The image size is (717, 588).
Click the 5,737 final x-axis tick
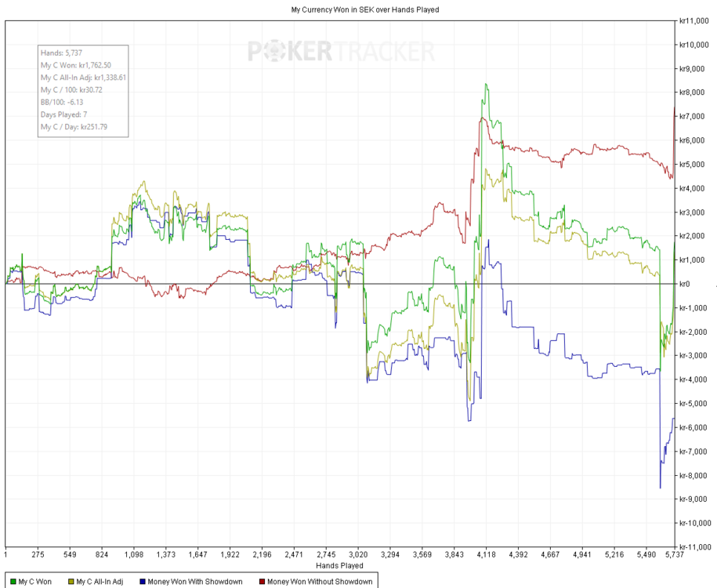pos(674,554)
